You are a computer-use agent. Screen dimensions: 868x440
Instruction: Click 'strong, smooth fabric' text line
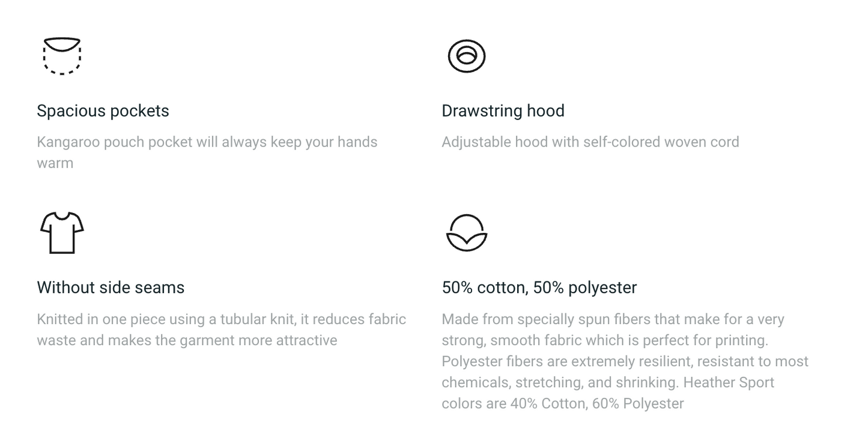pos(605,340)
